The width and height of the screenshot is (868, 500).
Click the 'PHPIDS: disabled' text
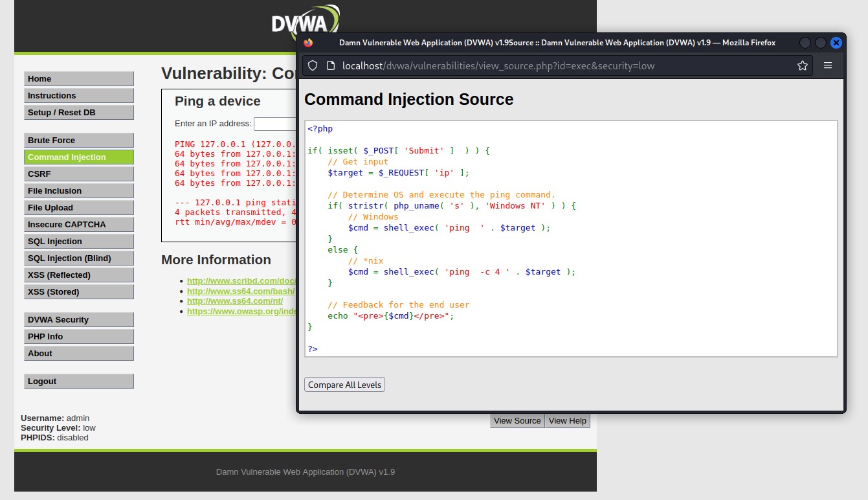coord(54,438)
